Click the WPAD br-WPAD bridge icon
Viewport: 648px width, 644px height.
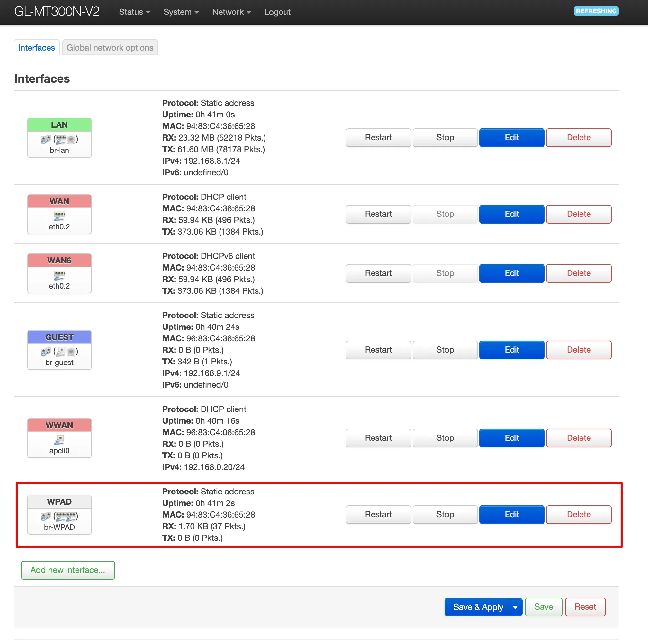click(x=45, y=517)
